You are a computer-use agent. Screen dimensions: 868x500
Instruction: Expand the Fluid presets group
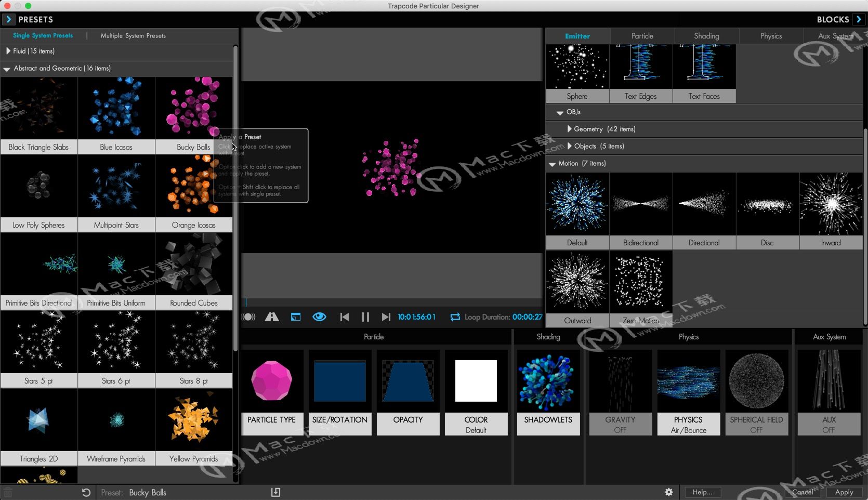(x=8, y=51)
